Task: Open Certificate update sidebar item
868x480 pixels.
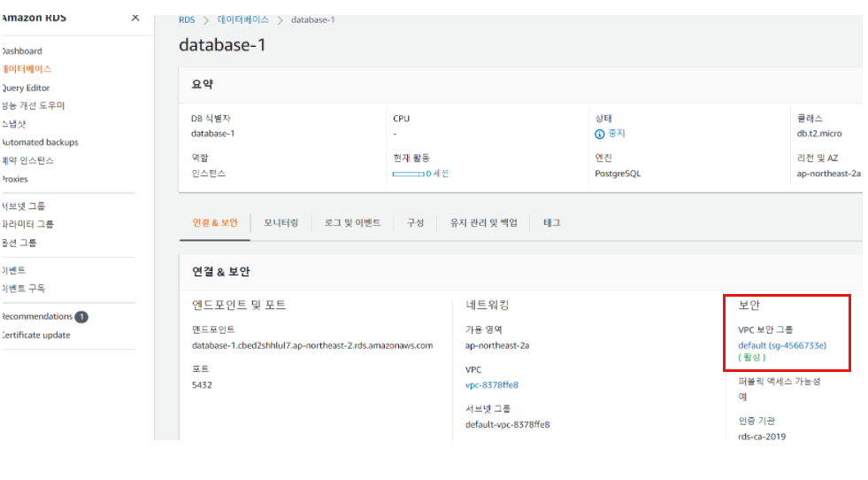Action: pos(36,335)
